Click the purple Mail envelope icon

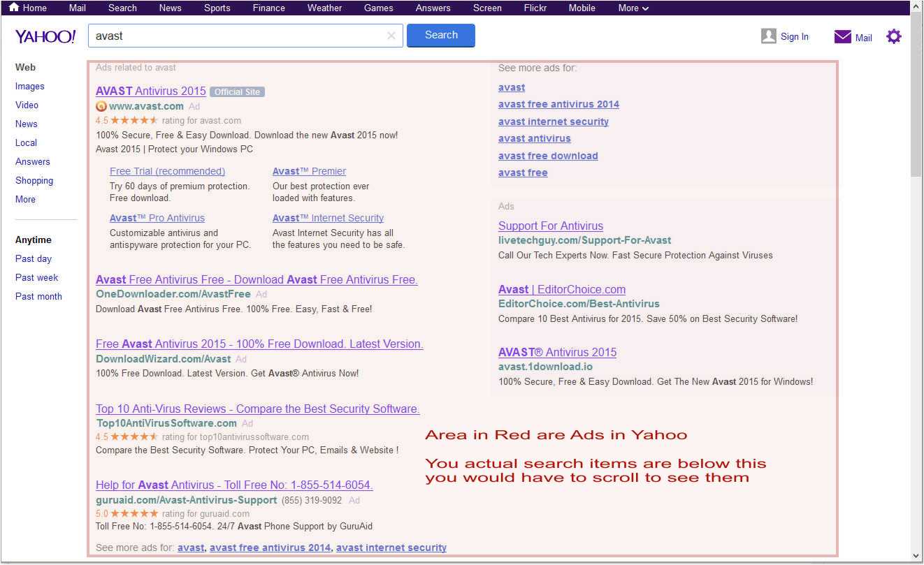(x=843, y=37)
